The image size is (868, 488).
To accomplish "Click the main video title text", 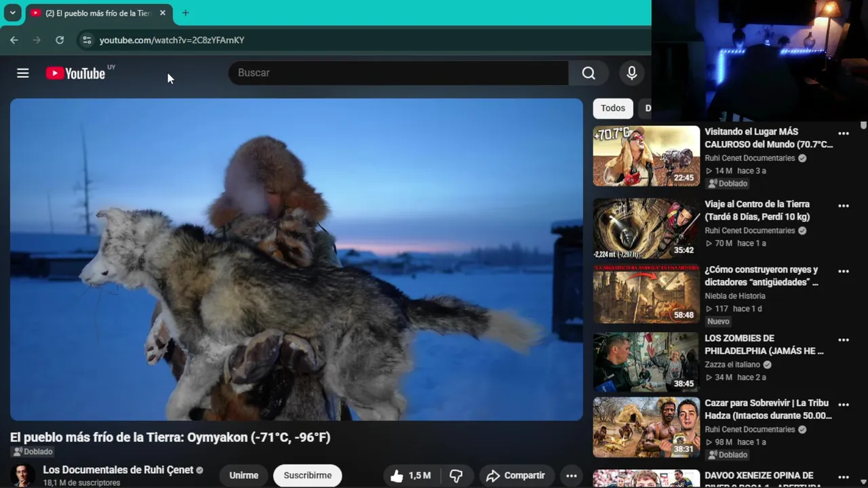I will point(170,438).
